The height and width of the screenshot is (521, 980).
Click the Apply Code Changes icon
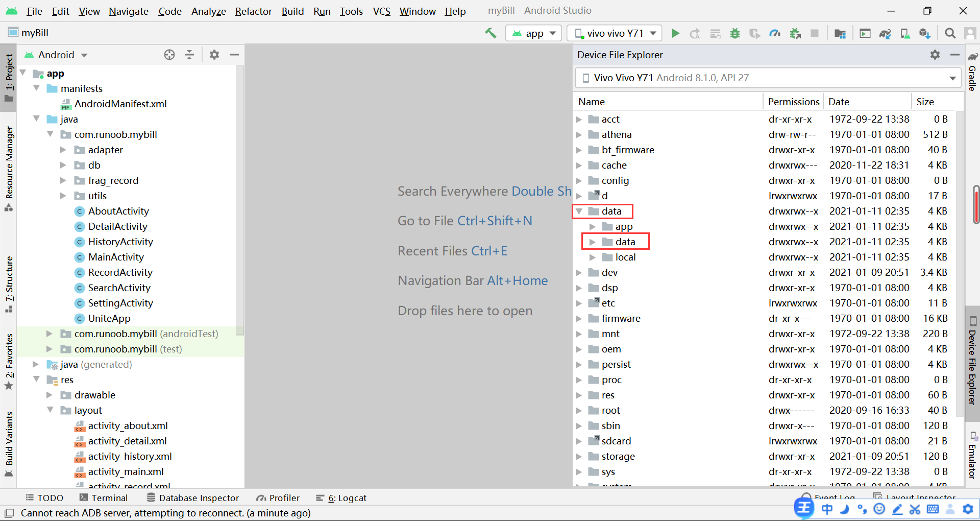pos(715,33)
